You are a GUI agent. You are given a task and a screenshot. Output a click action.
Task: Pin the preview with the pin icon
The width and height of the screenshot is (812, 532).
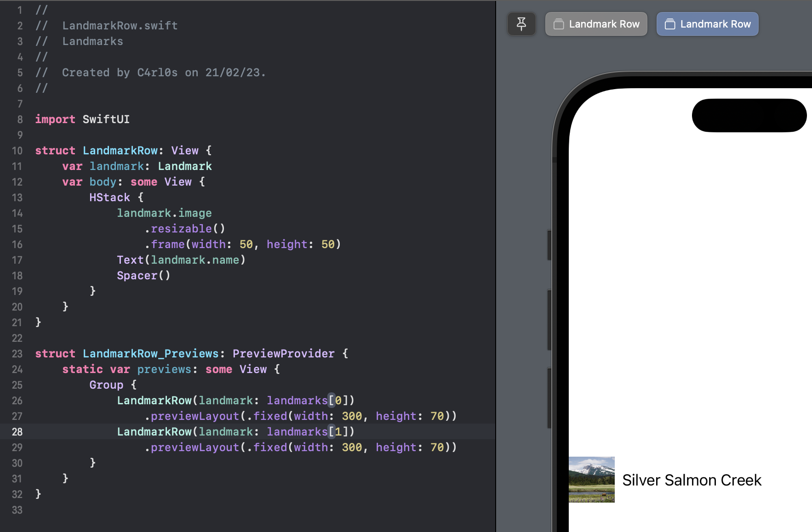(521, 24)
